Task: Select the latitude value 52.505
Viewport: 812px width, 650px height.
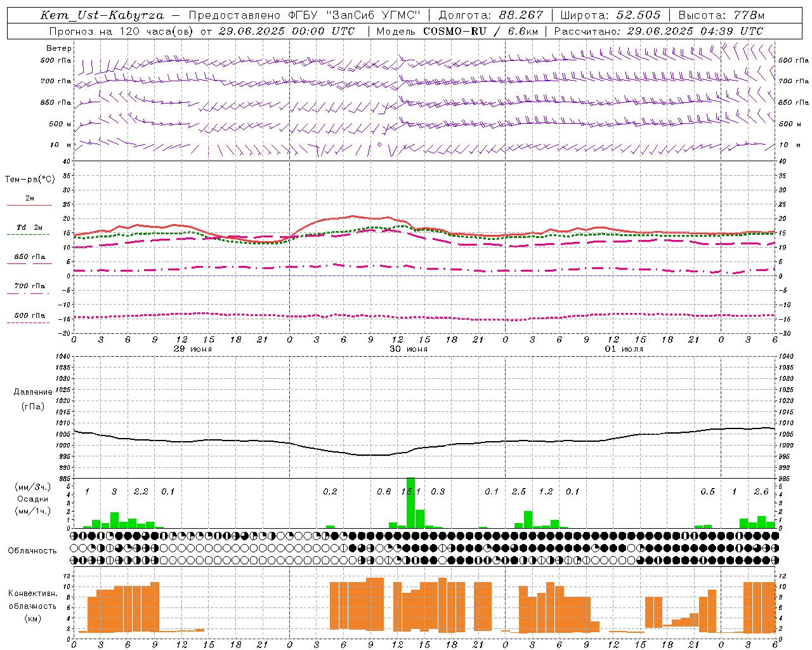Action: click(x=638, y=15)
